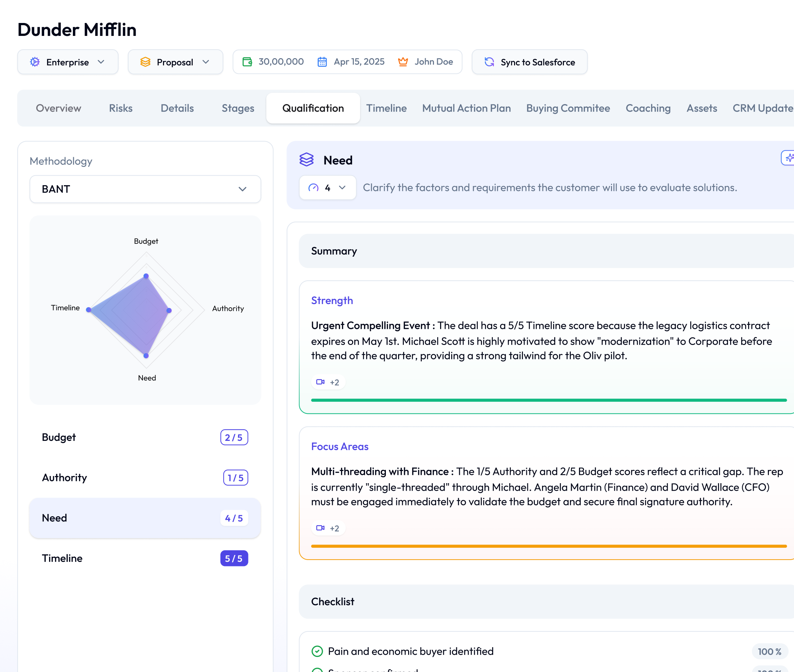The image size is (794, 672).
Task: Click the Need point on radar chart
Action: 146,356
